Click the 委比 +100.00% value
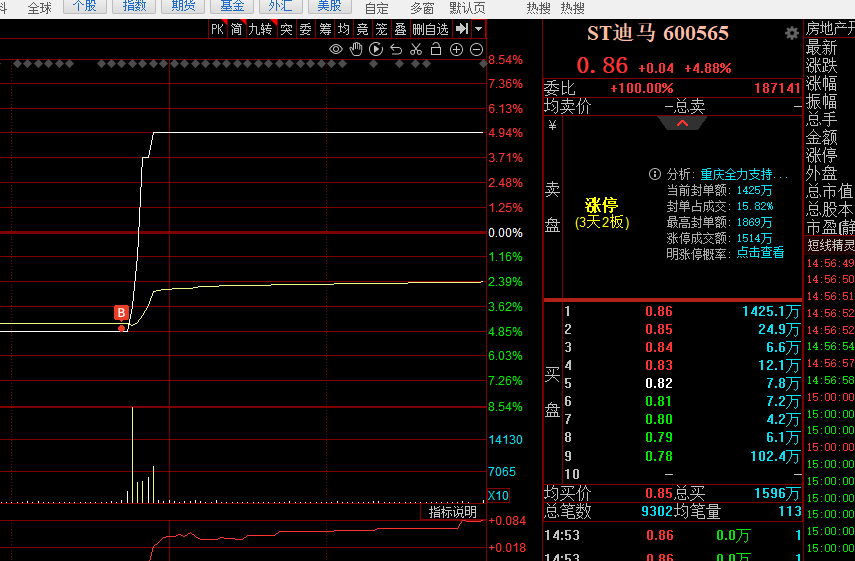The height and width of the screenshot is (561, 855). click(x=641, y=88)
